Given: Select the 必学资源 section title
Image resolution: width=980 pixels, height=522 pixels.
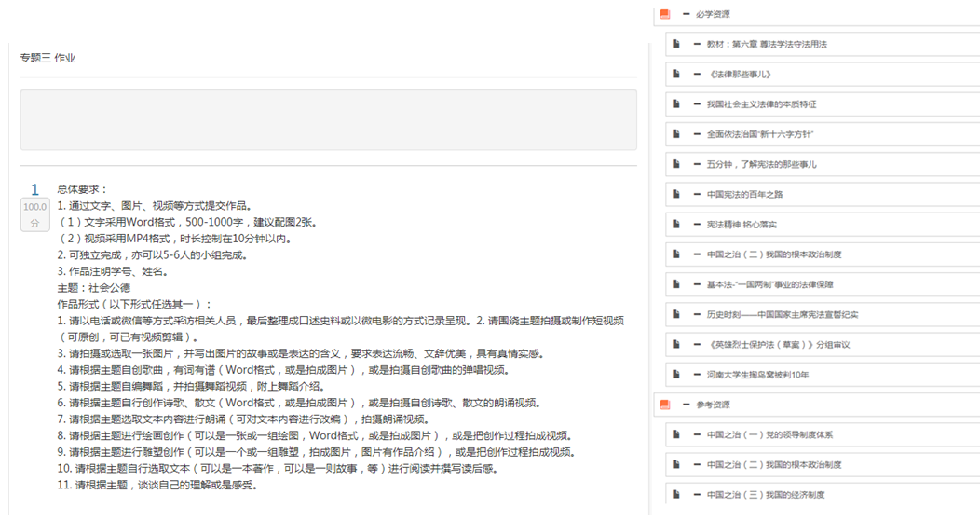Looking at the screenshot, I should point(713,14).
